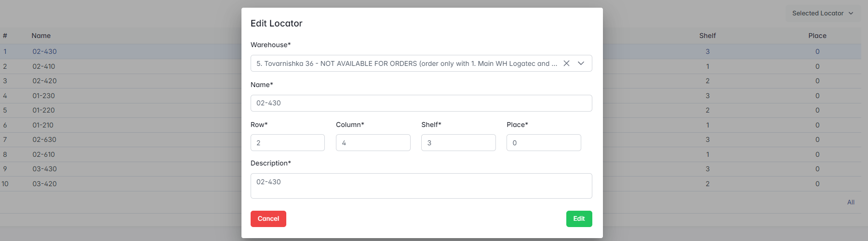This screenshot has height=241, width=868.
Task: Click the Shelf input field
Action: (458, 143)
